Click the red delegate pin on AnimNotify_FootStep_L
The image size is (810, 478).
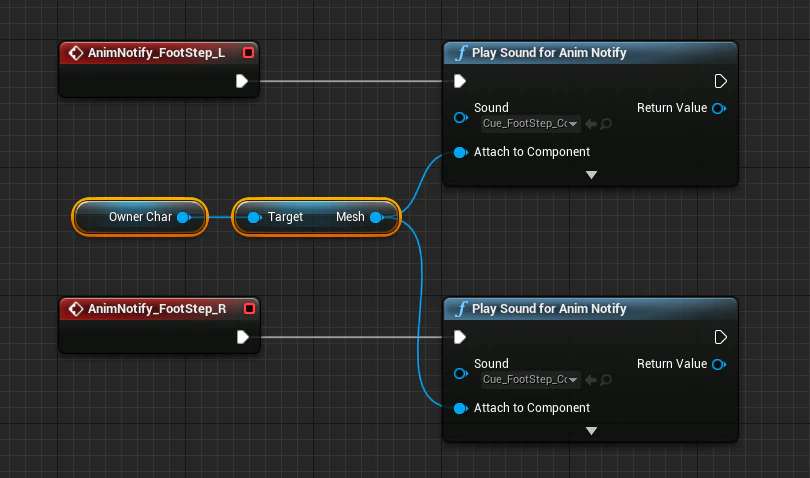(x=248, y=53)
